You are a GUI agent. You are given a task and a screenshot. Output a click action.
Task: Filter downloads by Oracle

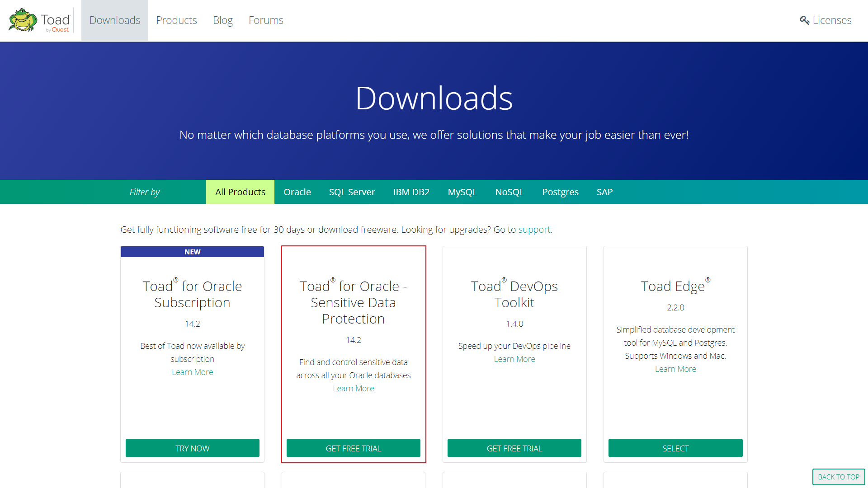click(x=297, y=192)
